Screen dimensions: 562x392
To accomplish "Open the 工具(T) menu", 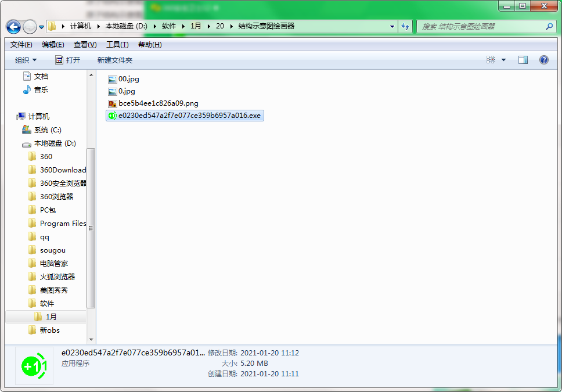I will coord(117,45).
